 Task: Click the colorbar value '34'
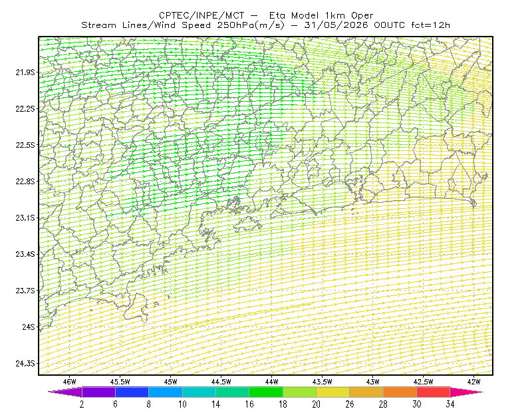[x=450, y=404]
